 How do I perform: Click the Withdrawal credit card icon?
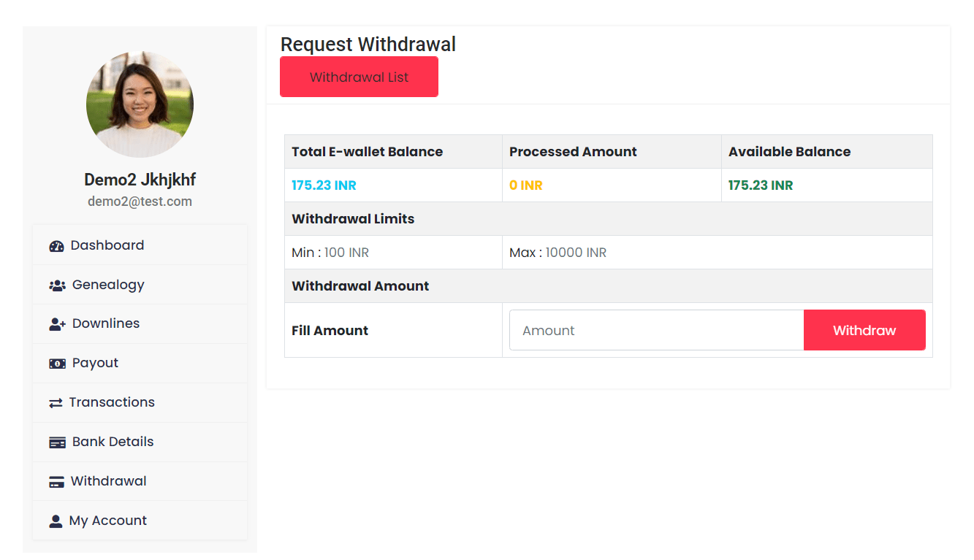(56, 482)
